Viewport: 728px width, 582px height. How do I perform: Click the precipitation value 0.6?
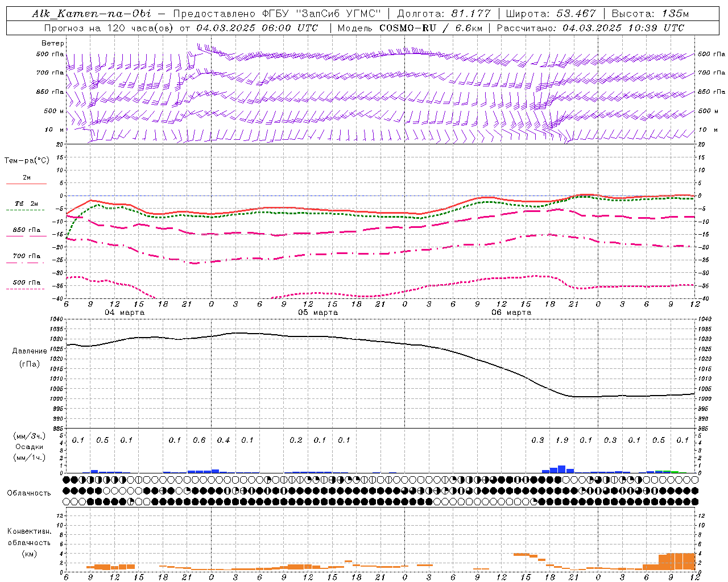[x=199, y=440]
